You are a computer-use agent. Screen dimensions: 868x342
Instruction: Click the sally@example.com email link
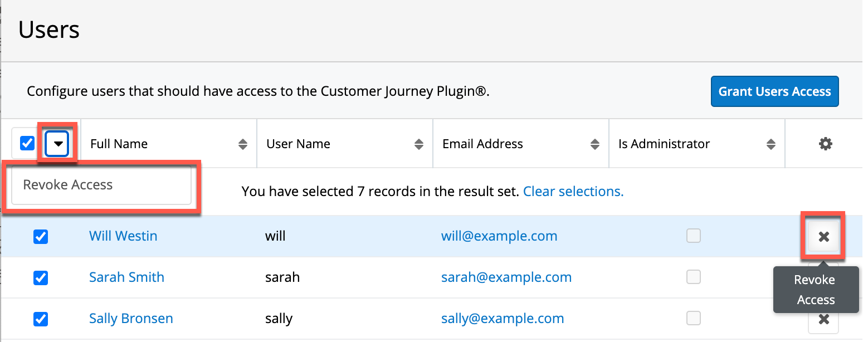click(503, 319)
